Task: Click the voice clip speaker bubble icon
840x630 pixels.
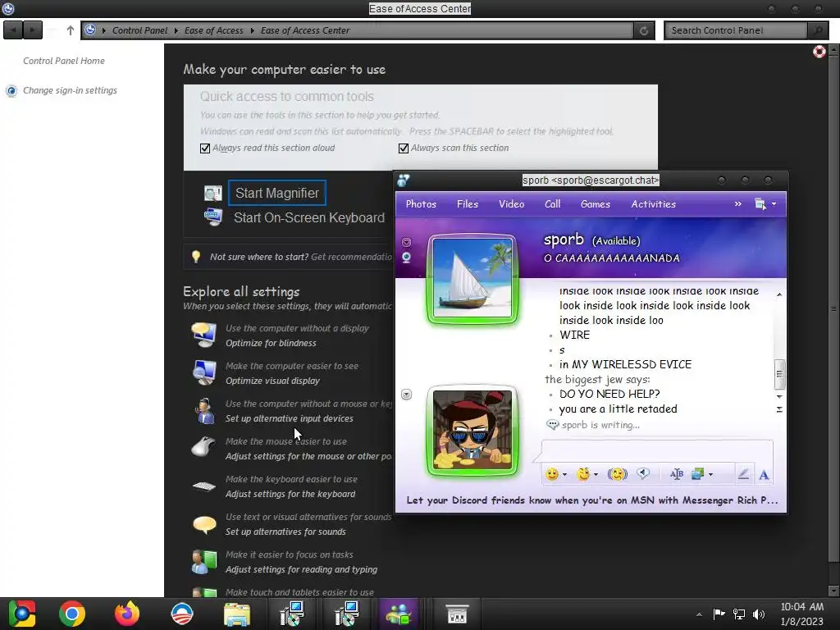Action: (x=643, y=473)
